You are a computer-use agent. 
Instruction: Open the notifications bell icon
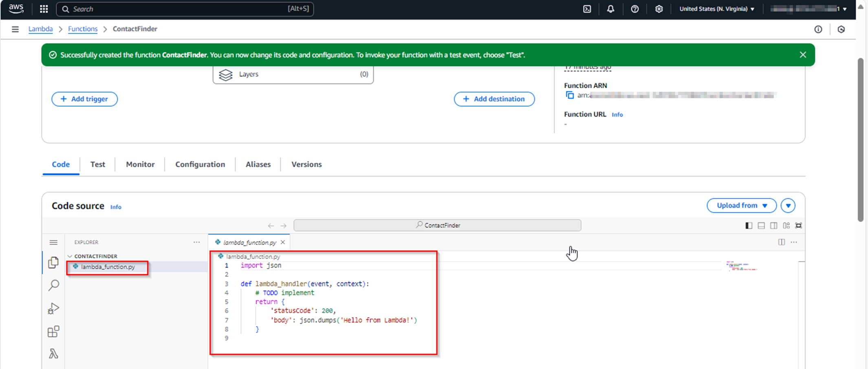coord(610,9)
